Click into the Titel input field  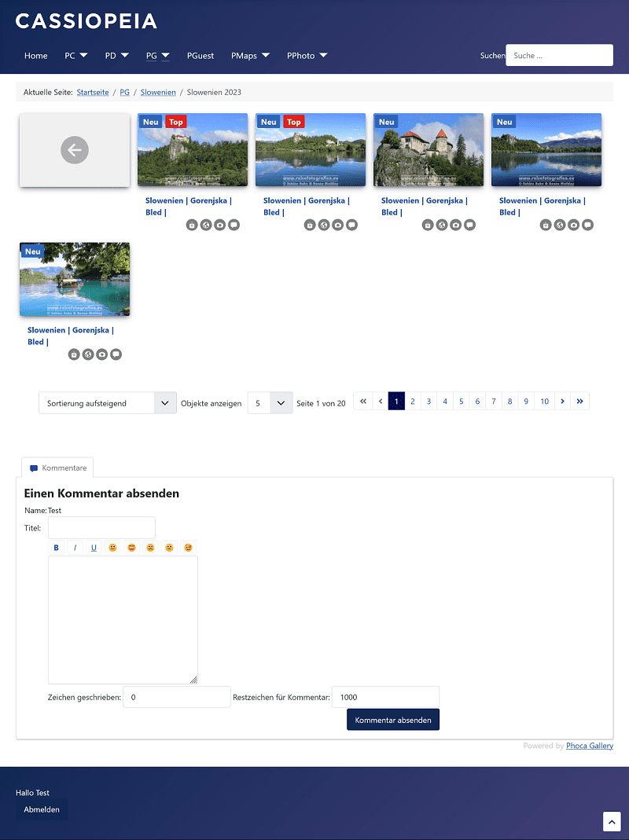tap(101, 527)
